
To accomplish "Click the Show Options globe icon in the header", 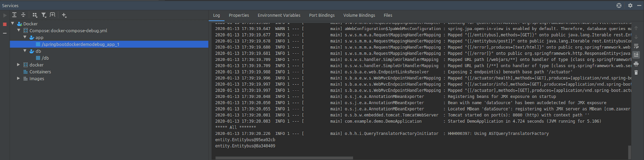I will click(x=619, y=5).
